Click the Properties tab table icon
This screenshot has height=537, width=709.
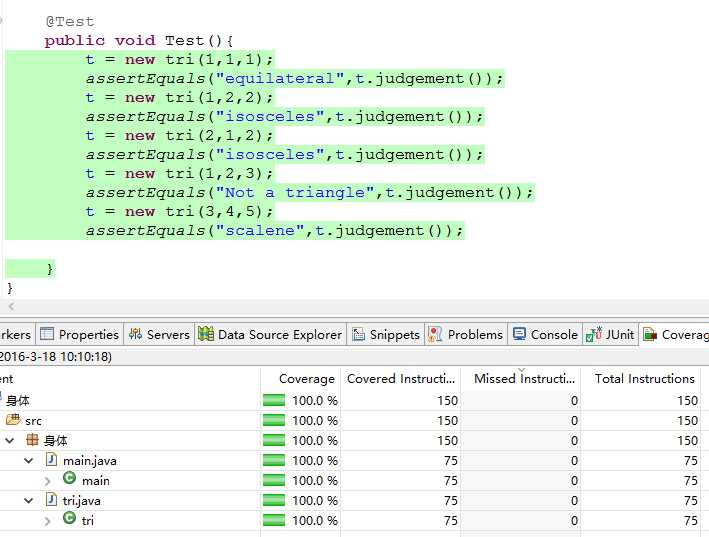coord(47,334)
